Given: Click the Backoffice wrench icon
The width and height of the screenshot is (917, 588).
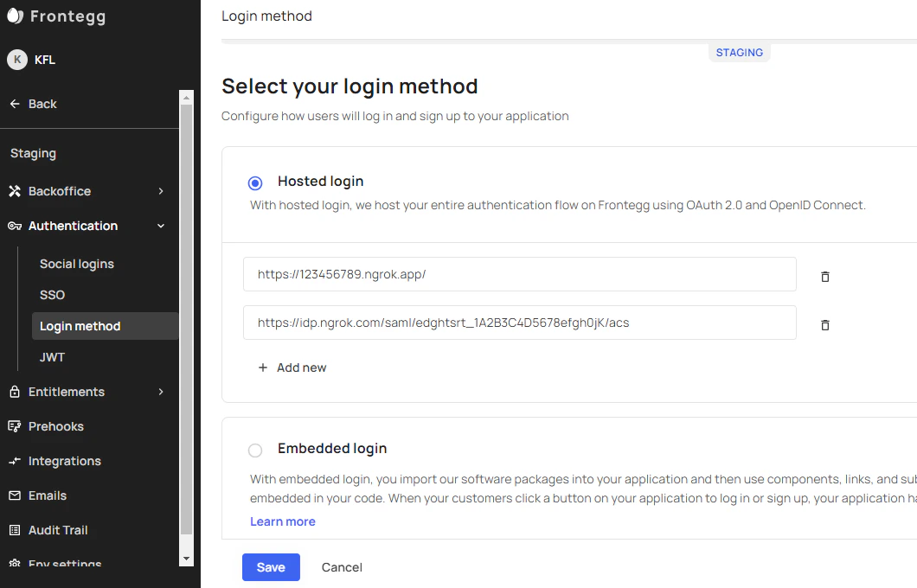Looking at the screenshot, I should 14,190.
